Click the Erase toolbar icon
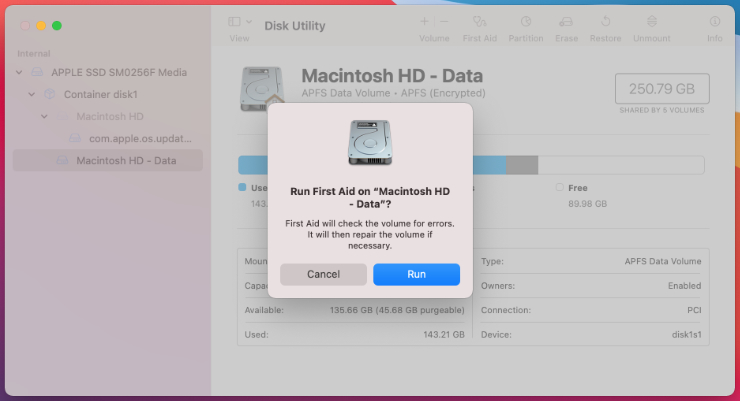Screen dimensions: 740x401 pos(566,22)
